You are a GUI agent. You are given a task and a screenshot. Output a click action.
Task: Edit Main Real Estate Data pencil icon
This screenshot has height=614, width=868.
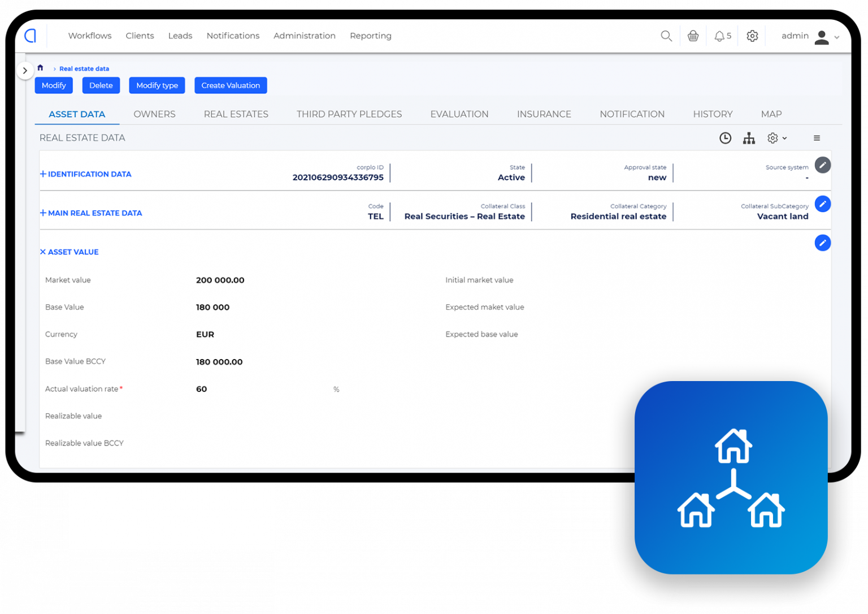pos(822,204)
